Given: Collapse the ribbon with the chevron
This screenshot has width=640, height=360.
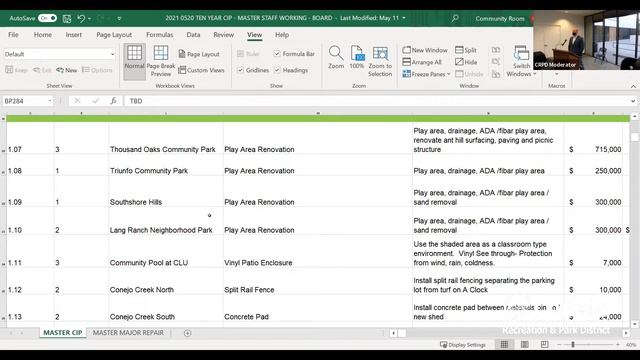Looking at the screenshot, I should click(x=633, y=86).
